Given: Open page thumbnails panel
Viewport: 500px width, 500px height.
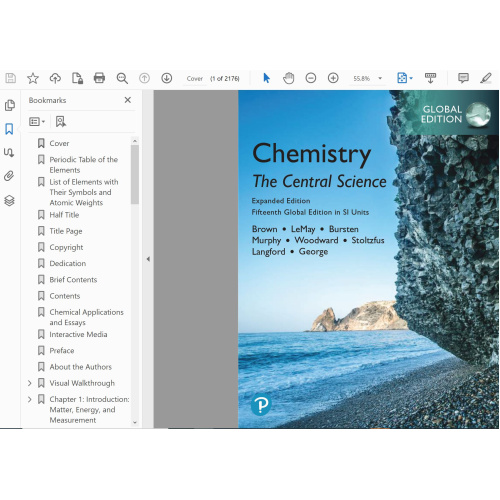Looking at the screenshot, I should pyautogui.click(x=10, y=105).
